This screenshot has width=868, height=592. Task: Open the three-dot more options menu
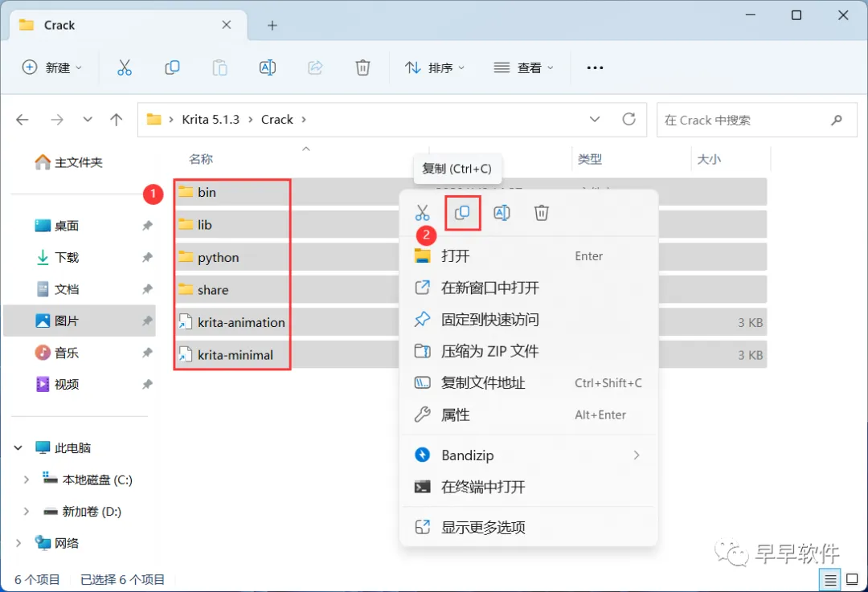click(x=595, y=67)
